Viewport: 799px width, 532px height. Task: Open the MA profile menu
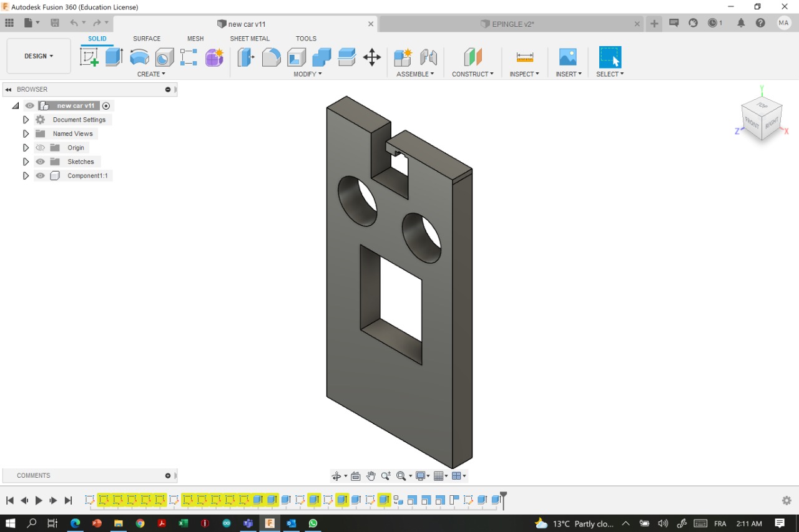(784, 23)
